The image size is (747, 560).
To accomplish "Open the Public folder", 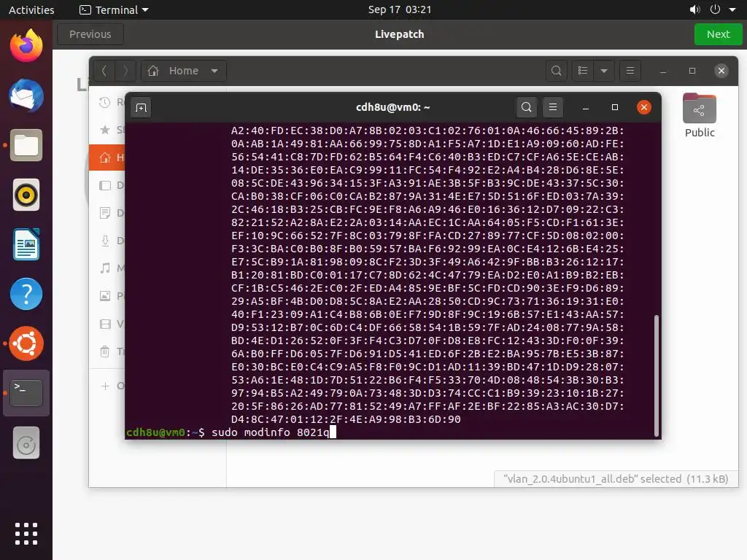I will coord(700,116).
